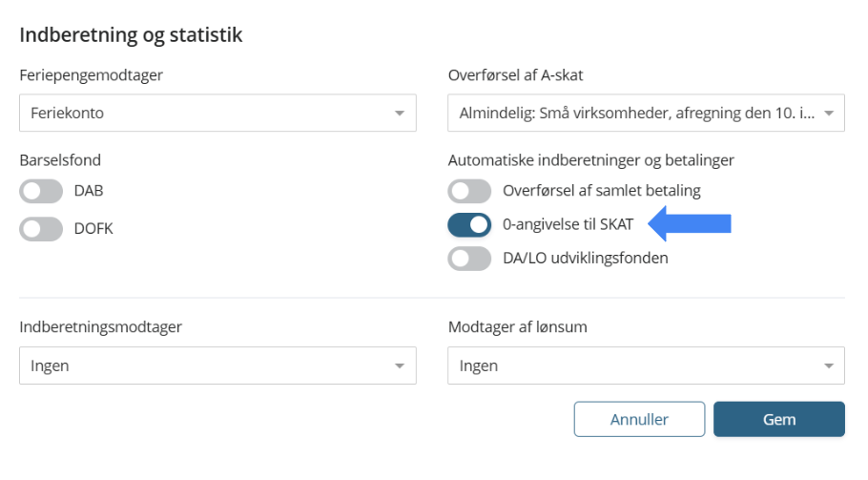Turn on Overførsel af samlet betaling switch
Image resolution: width=868 pixels, height=480 pixels.
coord(469,191)
